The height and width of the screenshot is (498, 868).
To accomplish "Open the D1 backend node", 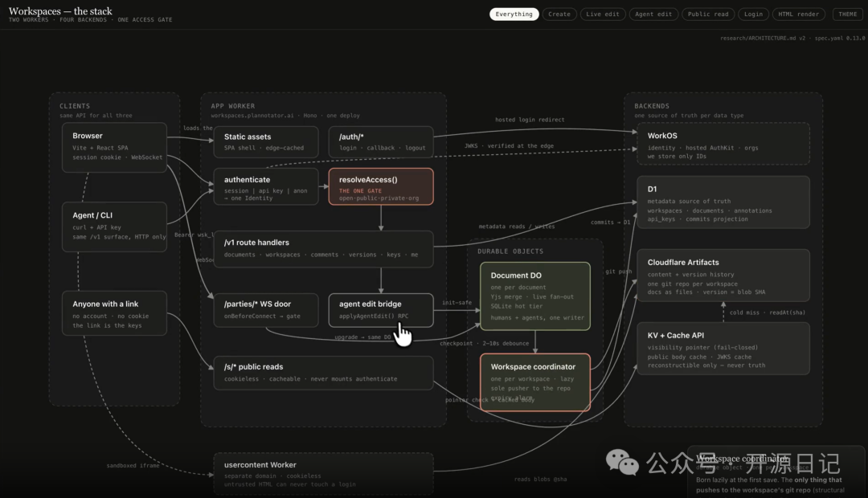I will pos(723,202).
